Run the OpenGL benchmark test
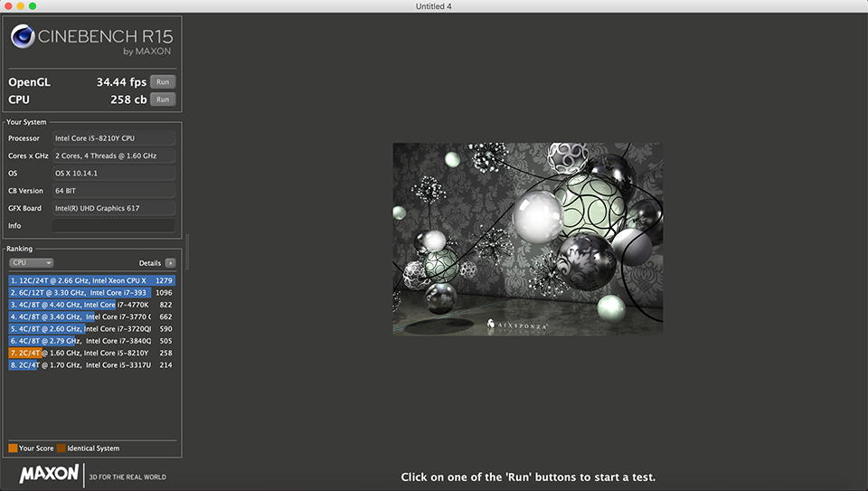This screenshot has height=491, width=868. tap(163, 82)
